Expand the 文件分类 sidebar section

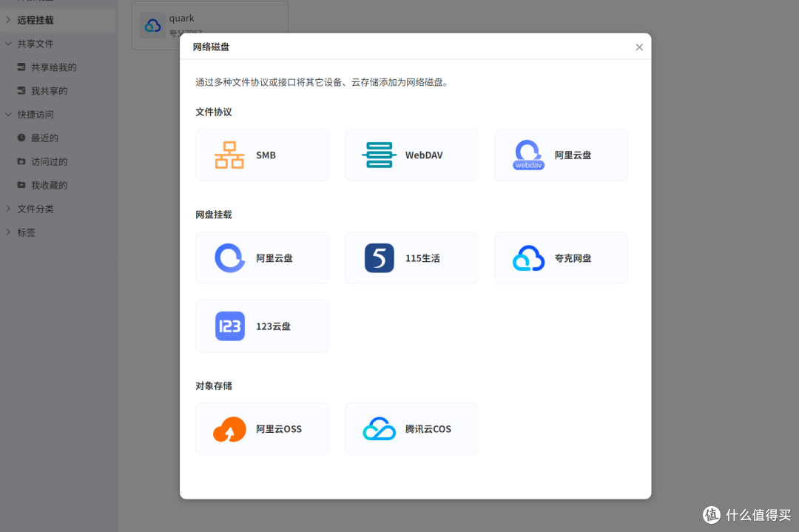[8, 209]
